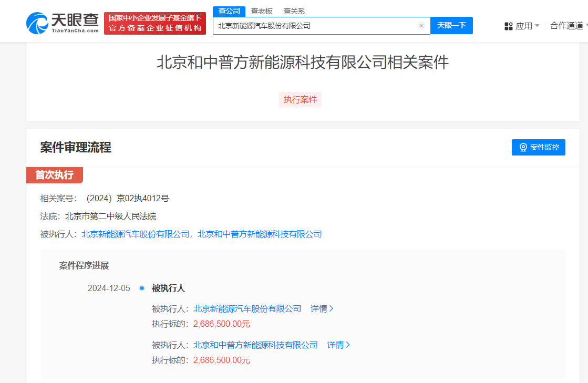
Task: Expand the 应用 dropdown arrow
Action: click(537, 26)
